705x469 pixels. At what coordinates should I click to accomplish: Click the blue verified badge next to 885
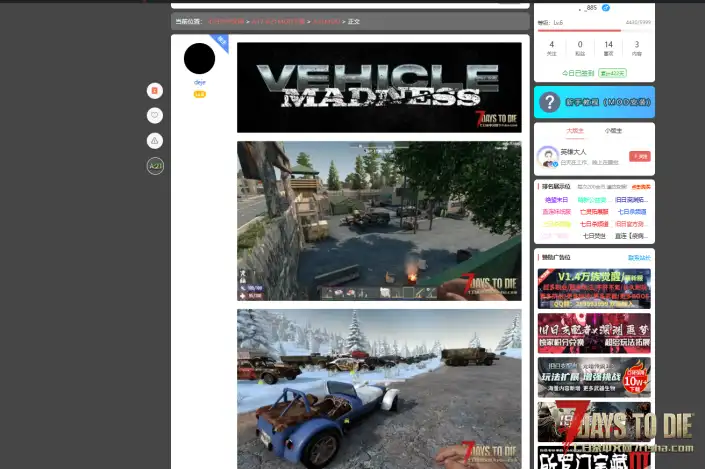[606, 8]
